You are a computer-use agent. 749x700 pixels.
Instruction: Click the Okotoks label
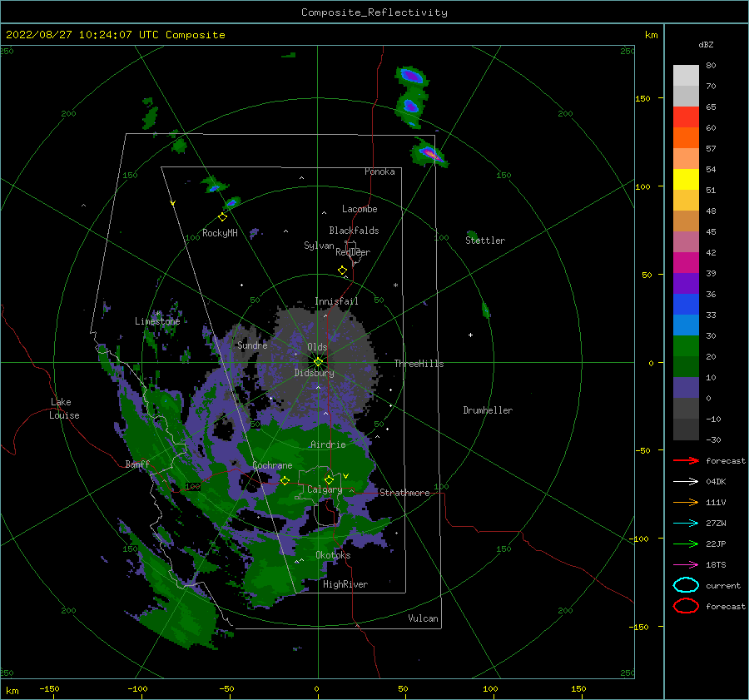[333, 555]
